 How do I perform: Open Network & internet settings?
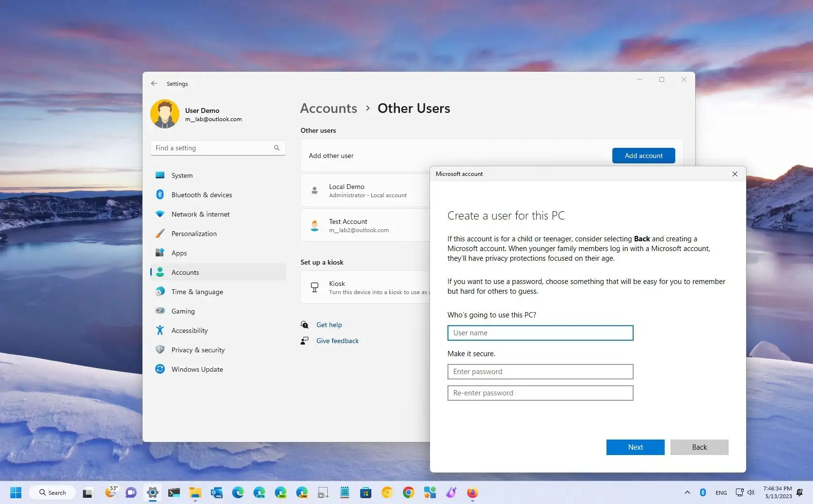click(x=201, y=214)
